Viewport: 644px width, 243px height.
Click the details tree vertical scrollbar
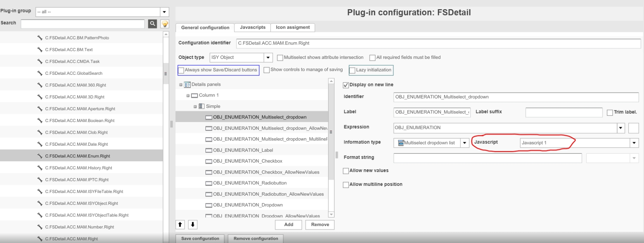331,148
